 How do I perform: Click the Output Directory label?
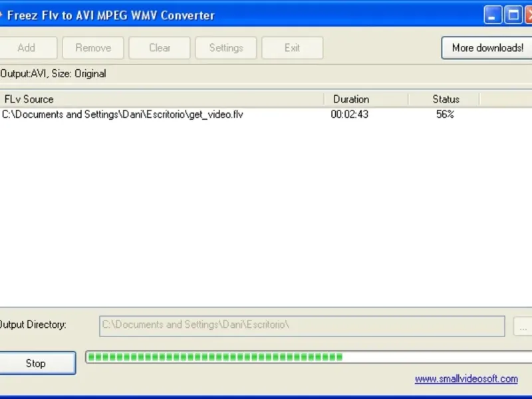33,325
